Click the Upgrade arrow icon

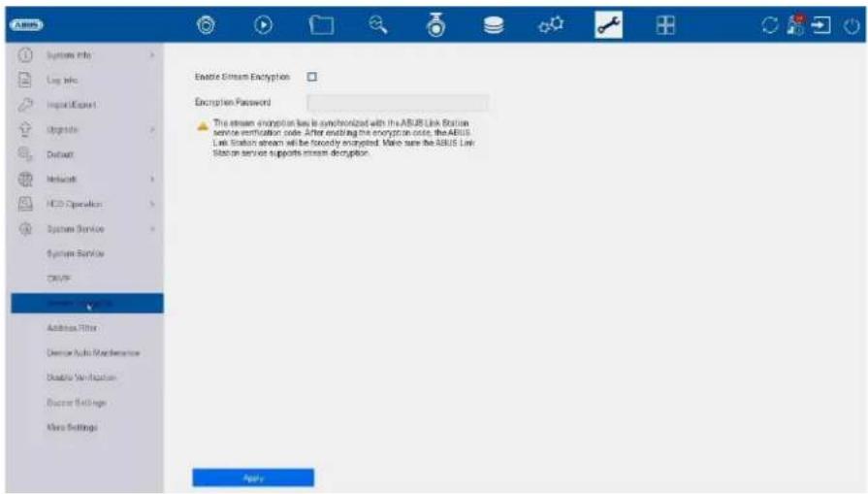click(x=25, y=129)
